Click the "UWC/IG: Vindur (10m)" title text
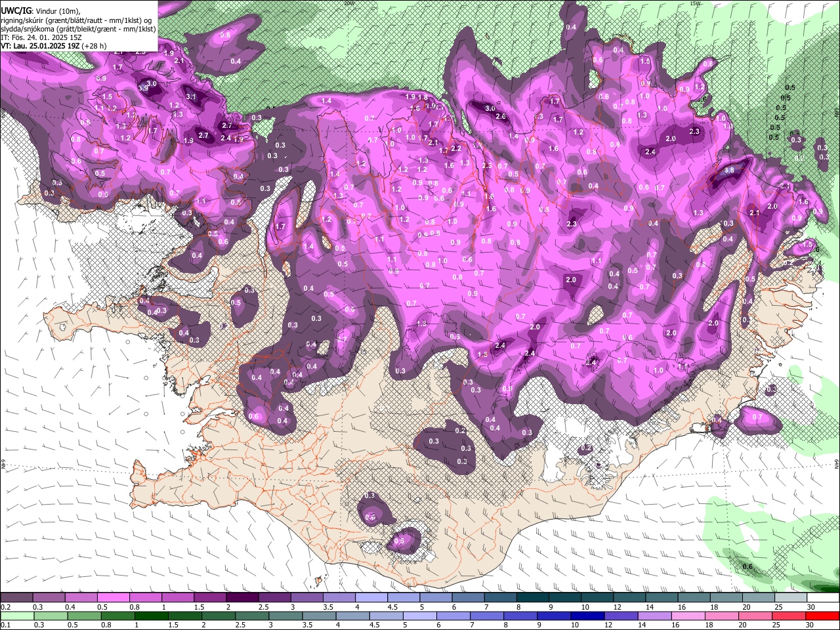Image resolution: width=840 pixels, height=630 pixels. pos(40,11)
